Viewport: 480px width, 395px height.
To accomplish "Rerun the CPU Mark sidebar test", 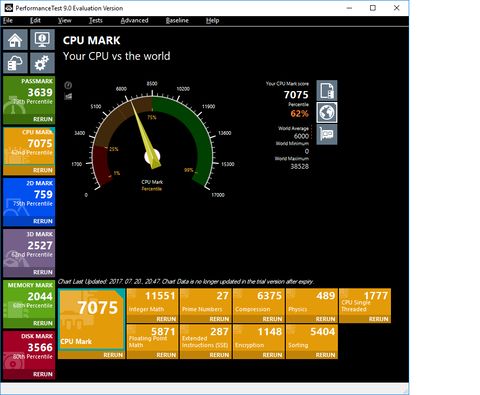I will [43, 170].
